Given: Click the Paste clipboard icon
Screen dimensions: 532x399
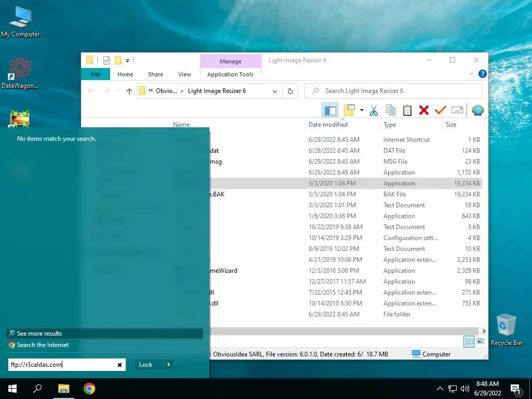Looking at the screenshot, I should coord(407,110).
